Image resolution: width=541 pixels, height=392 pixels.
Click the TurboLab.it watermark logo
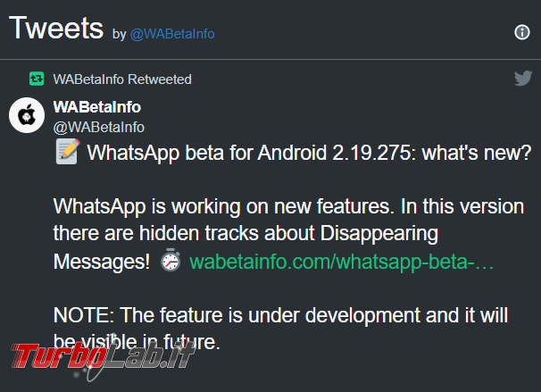[103, 359]
